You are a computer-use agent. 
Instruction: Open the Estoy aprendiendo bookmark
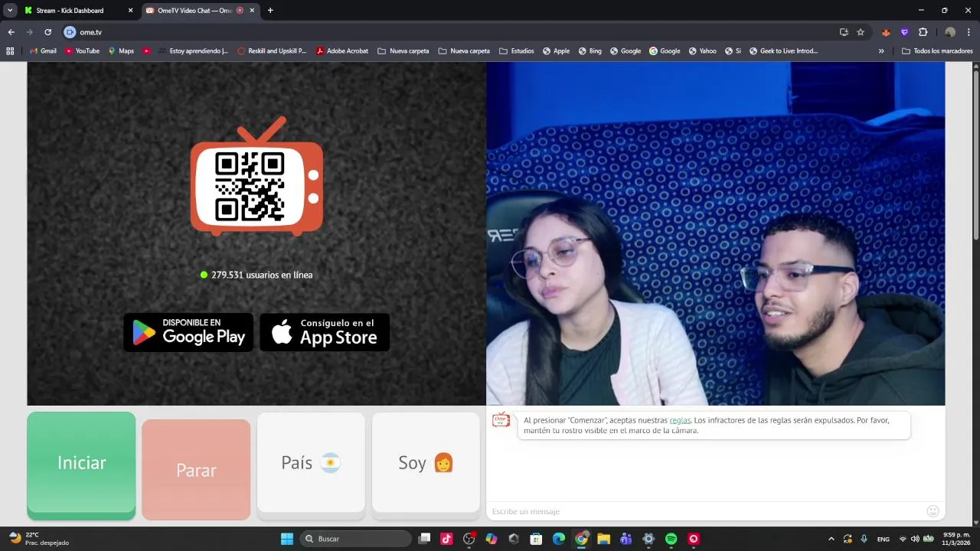coord(193,51)
